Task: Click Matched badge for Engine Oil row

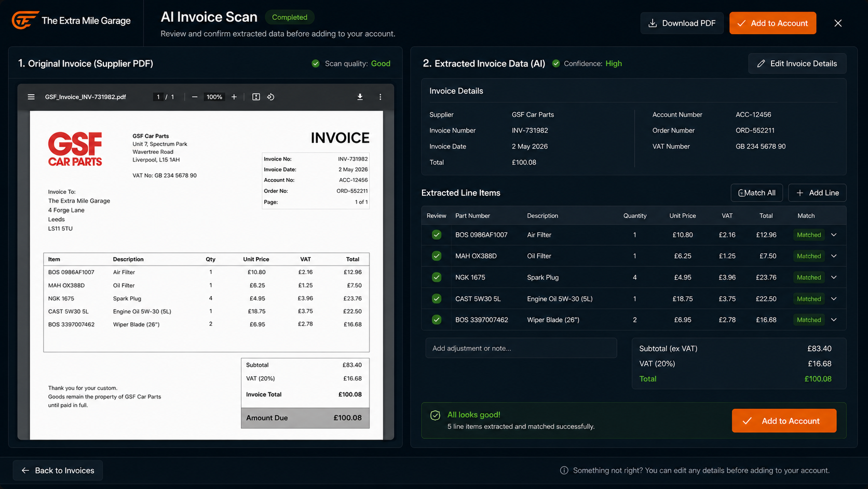Action: [x=809, y=299]
